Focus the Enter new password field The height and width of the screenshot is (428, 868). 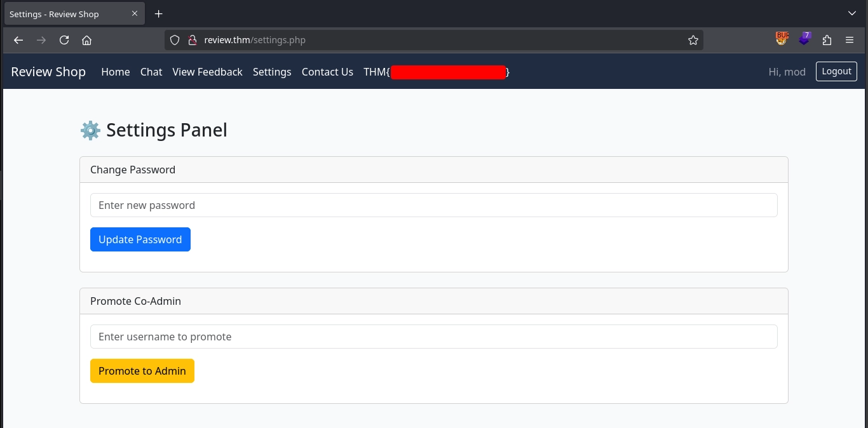click(x=433, y=205)
